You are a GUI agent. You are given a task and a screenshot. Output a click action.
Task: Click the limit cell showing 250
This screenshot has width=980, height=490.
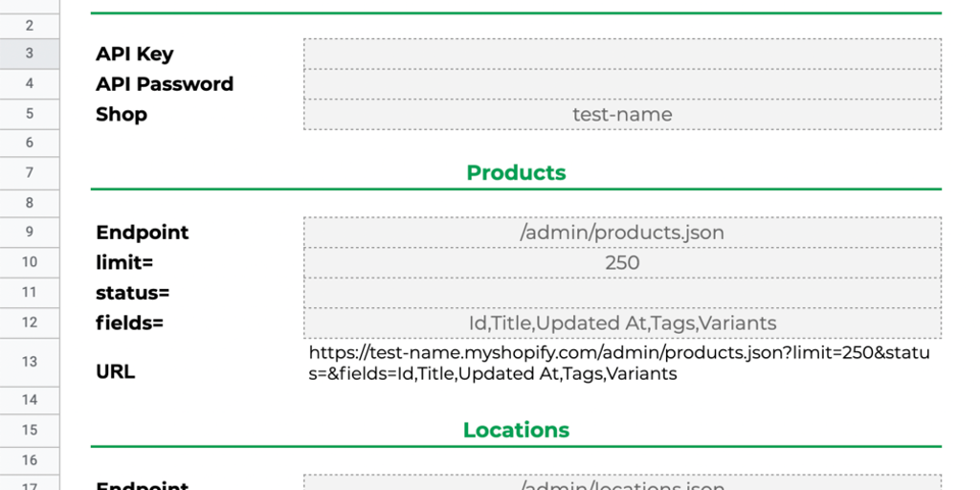(622, 262)
